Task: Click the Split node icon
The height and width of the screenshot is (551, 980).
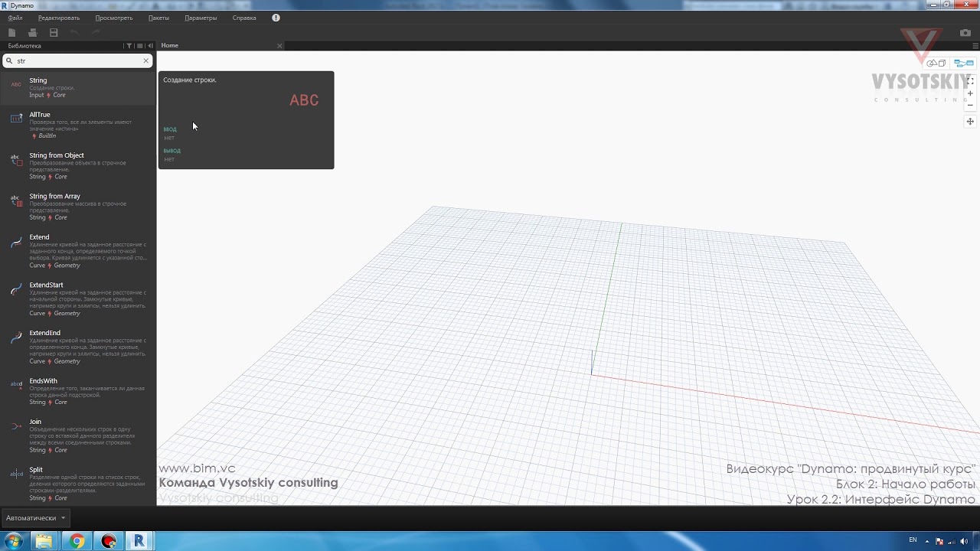Action: tap(16, 474)
